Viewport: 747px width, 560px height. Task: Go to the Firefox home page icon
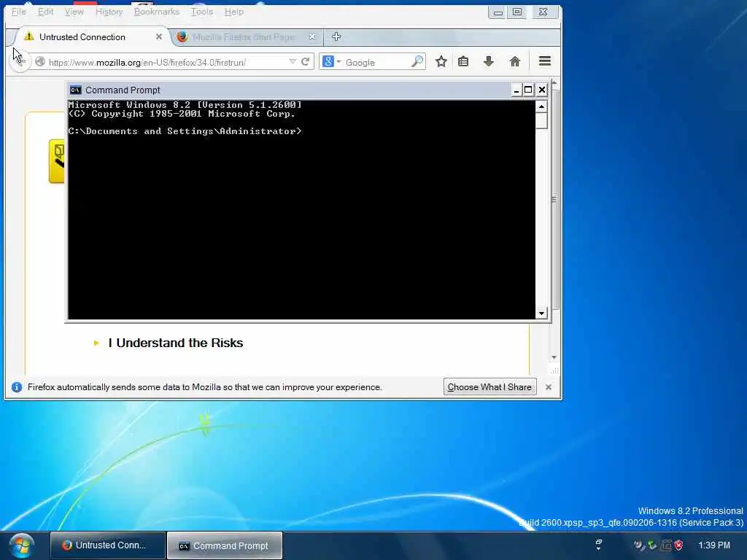click(x=514, y=61)
